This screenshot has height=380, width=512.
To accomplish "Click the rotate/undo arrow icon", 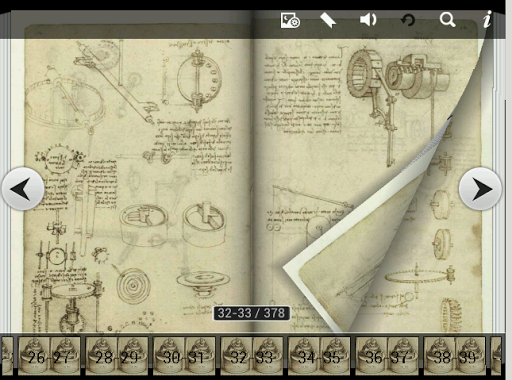I will point(408,20).
